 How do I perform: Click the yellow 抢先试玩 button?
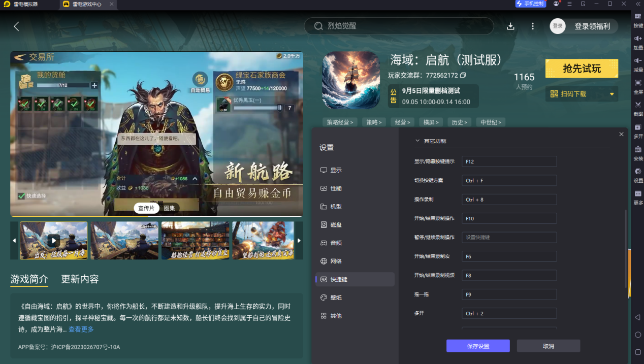click(x=582, y=69)
